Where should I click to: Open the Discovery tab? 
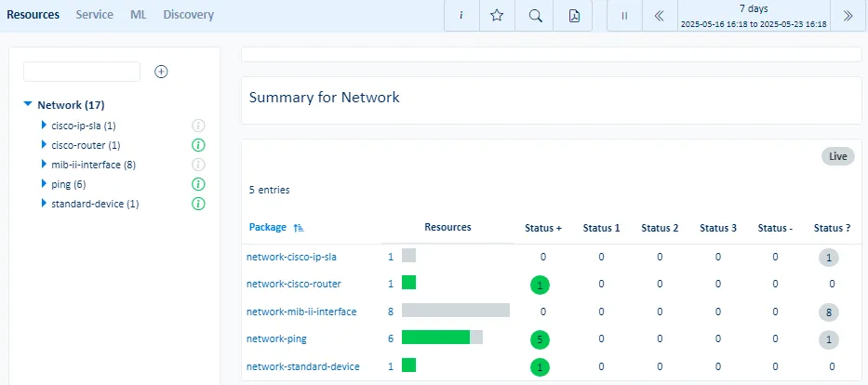(x=188, y=15)
